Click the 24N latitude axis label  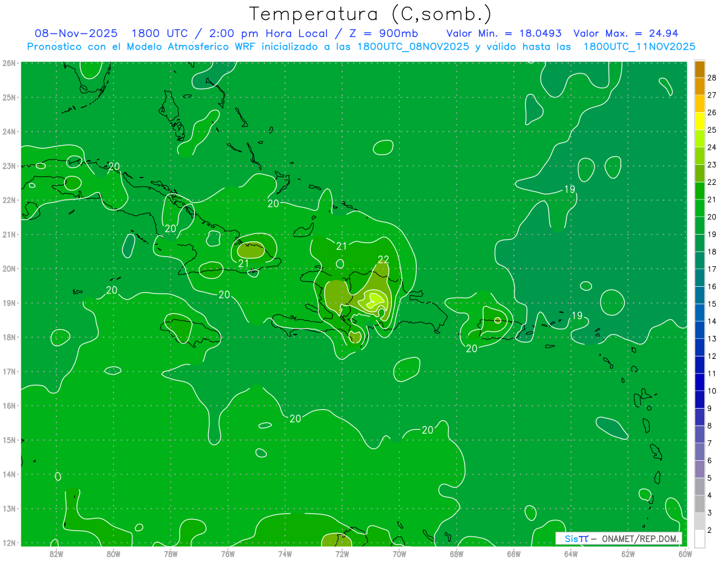click(x=9, y=132)
